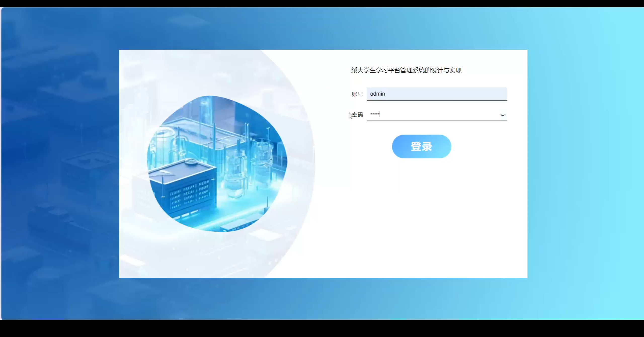Select the admin text in the username box

(x=377, y=94)
